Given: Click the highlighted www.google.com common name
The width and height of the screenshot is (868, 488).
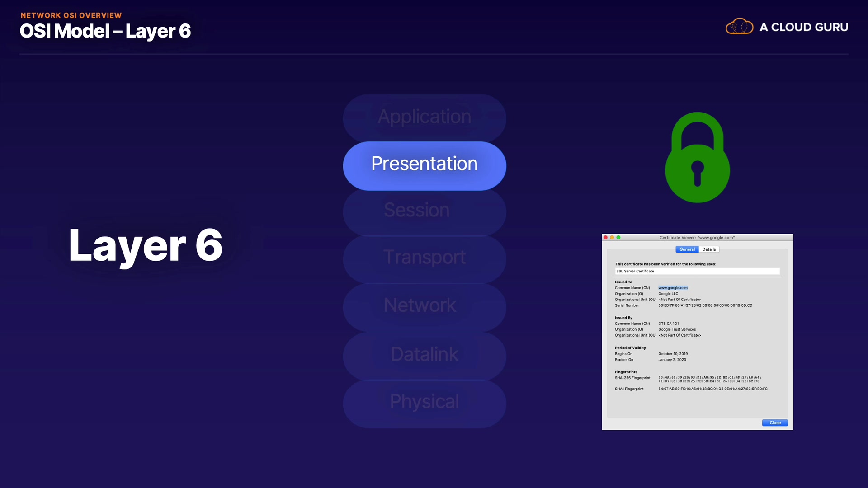Looking at the screenshot, I should (673, 288).
